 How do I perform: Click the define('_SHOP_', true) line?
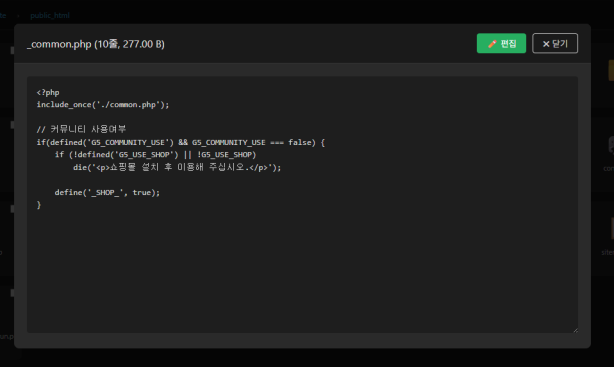107,192
